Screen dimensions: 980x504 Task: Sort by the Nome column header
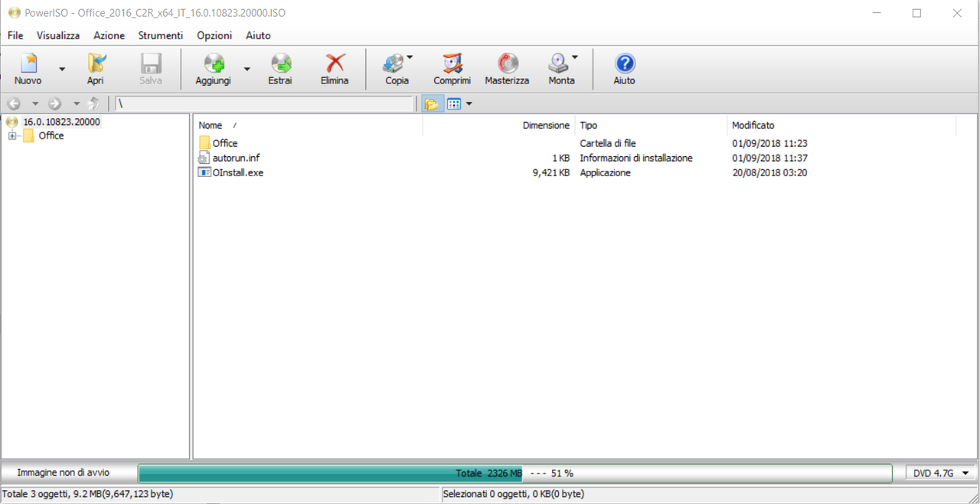coord(308,125)
